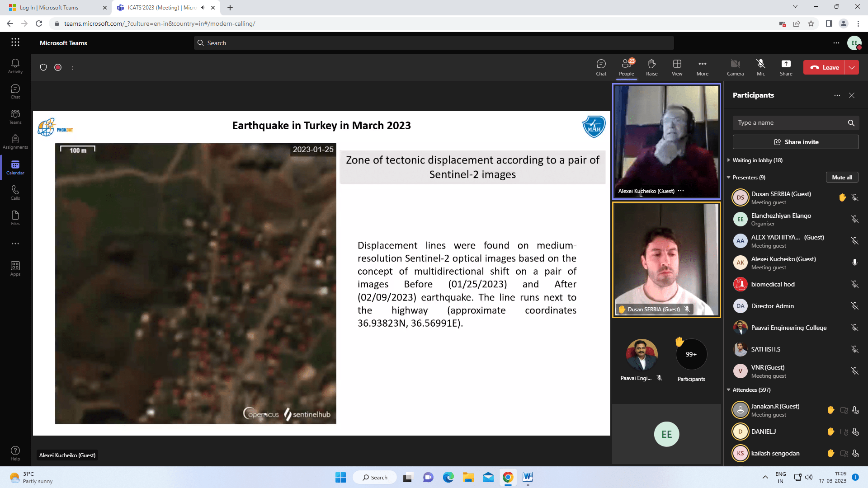Click the Mute all button
Screen dimensions: 868x488
coord(842,178)
